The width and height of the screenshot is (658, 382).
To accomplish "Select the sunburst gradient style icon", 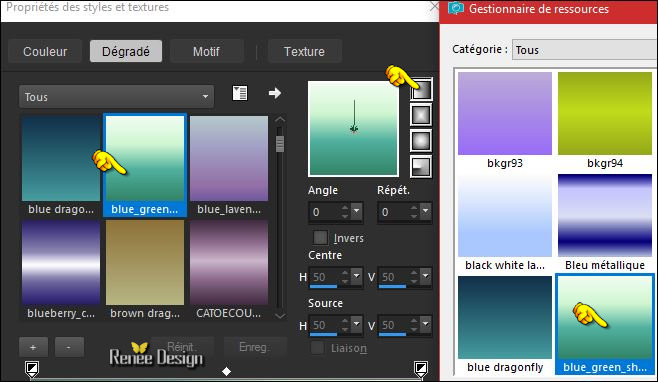I will pyautogui.click(x=421, y=140).
